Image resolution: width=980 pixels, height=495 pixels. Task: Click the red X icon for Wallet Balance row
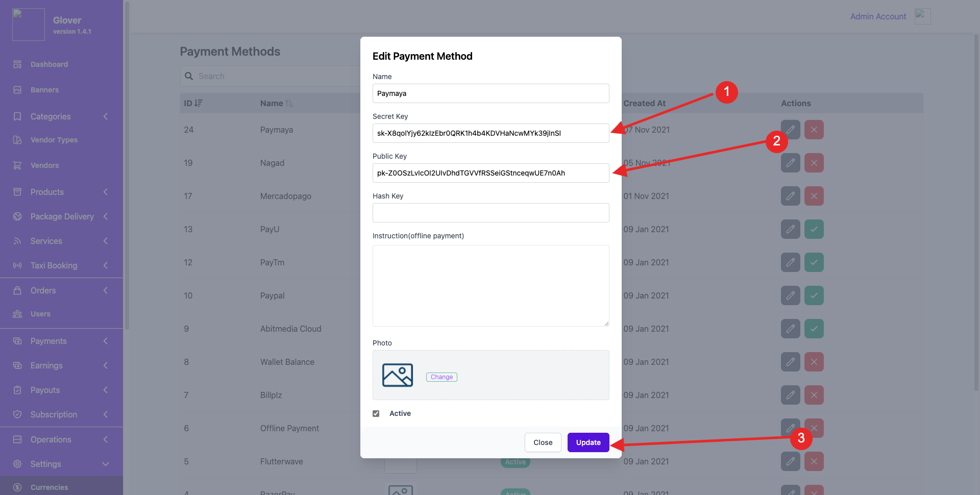tap(814, 362)
